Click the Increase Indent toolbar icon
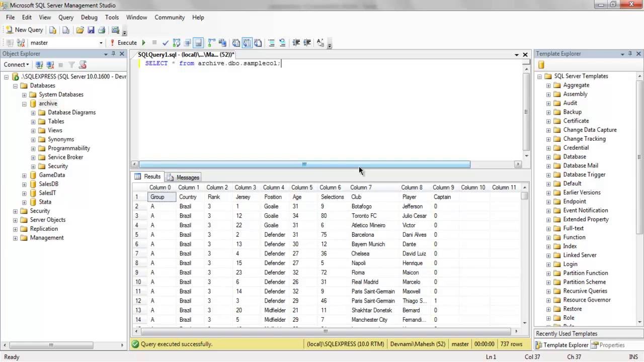Viewport: 644px width, 362px height. coord(307,43)
